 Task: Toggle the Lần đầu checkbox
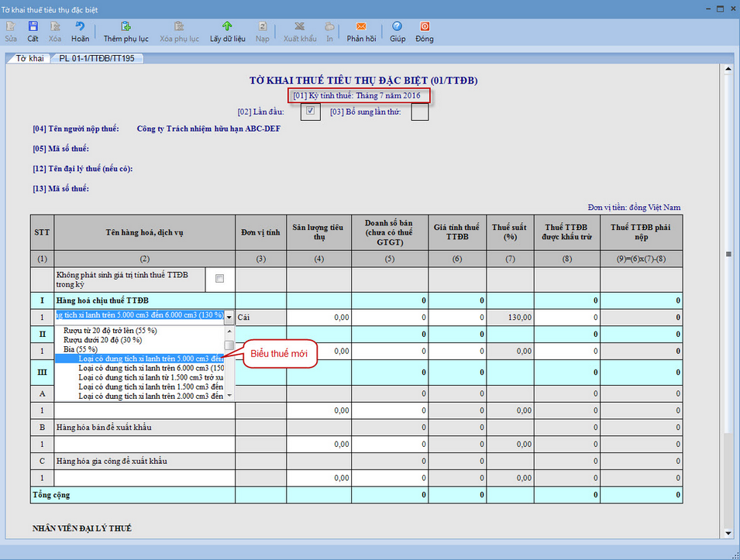[x=310, y=112]
